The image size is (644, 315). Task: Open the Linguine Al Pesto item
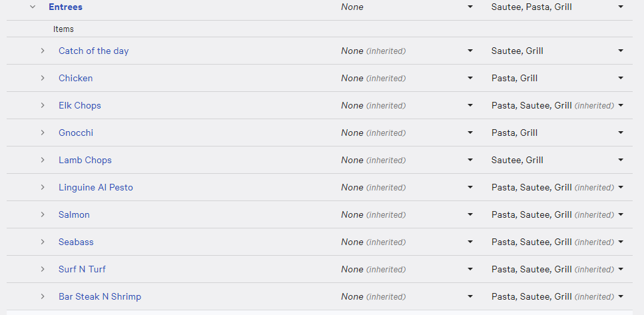(x=96, y=187)
